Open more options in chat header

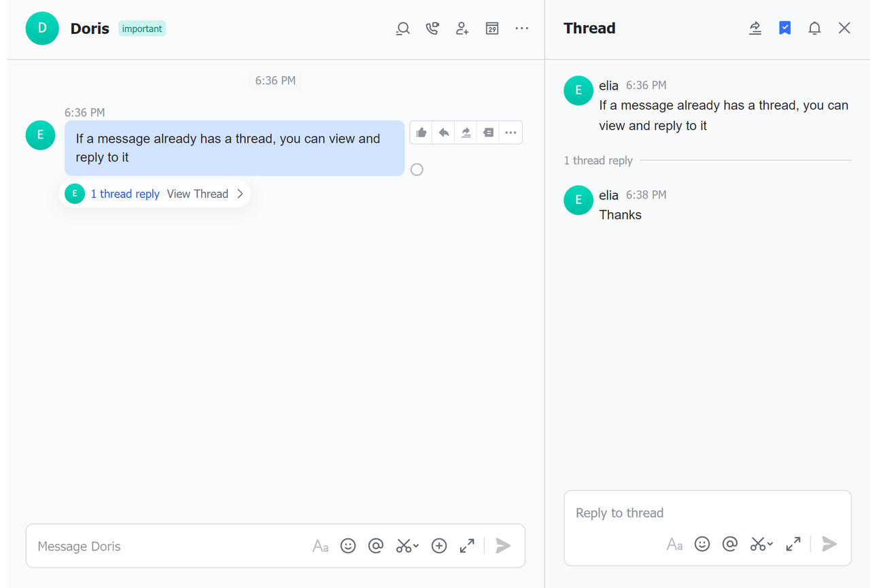pos(521,29)
